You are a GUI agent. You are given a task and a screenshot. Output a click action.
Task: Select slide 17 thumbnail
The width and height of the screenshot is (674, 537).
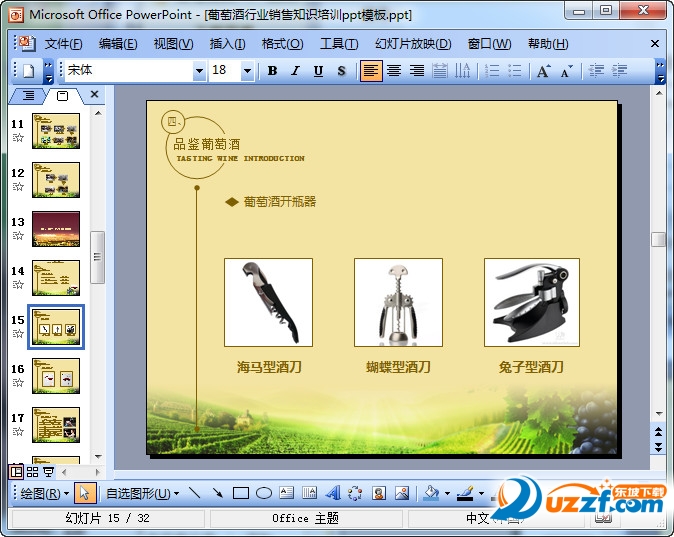[56, 425]
